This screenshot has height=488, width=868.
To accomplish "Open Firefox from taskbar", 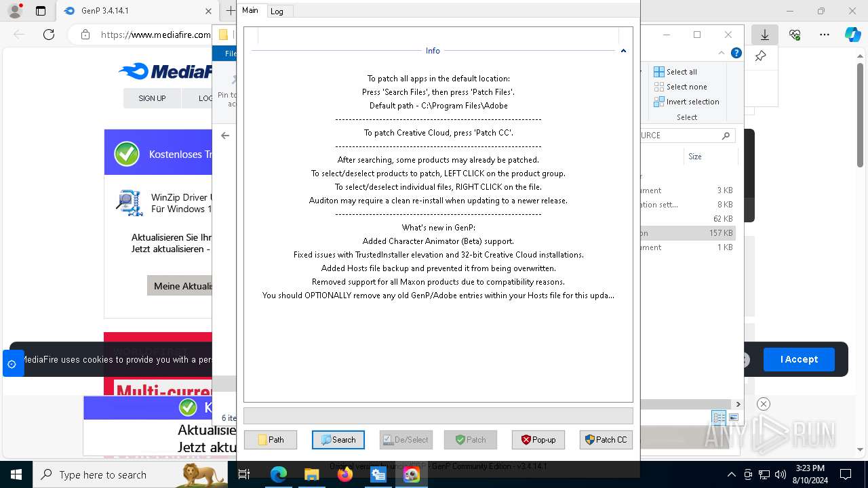I will pyautogui.click(x=344, y=475).
